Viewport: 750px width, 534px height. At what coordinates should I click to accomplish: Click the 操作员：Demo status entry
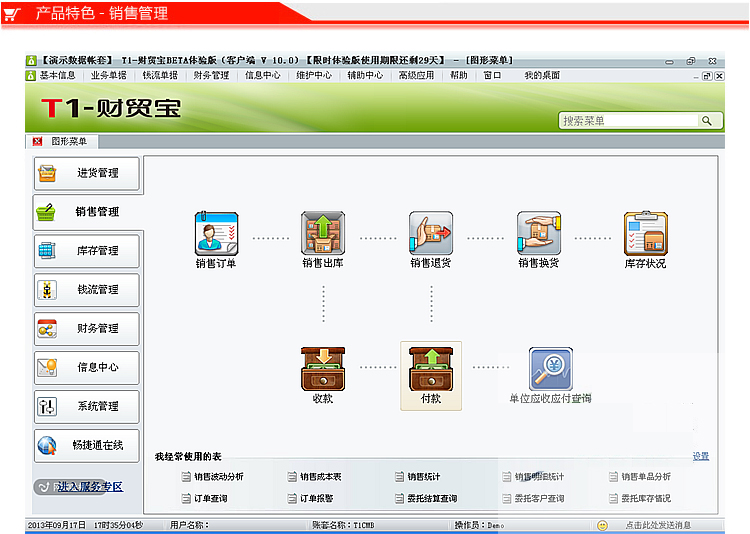point(479,525)
